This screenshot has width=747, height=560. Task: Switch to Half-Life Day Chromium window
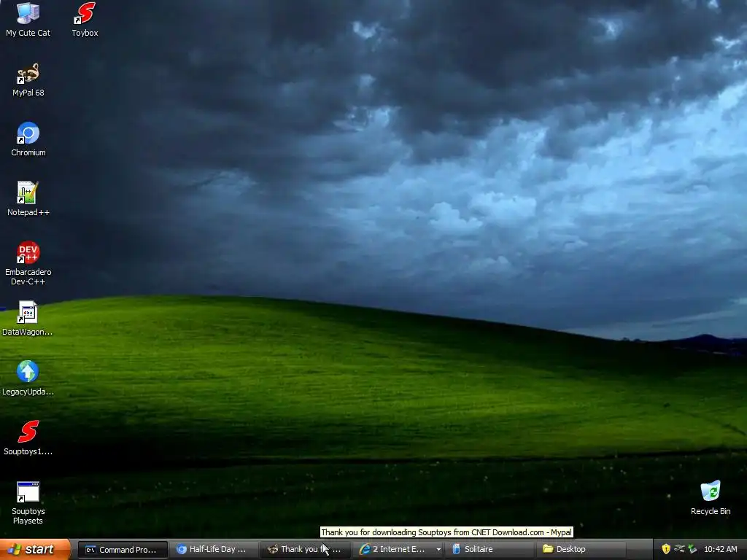click(x=214, y=550)
